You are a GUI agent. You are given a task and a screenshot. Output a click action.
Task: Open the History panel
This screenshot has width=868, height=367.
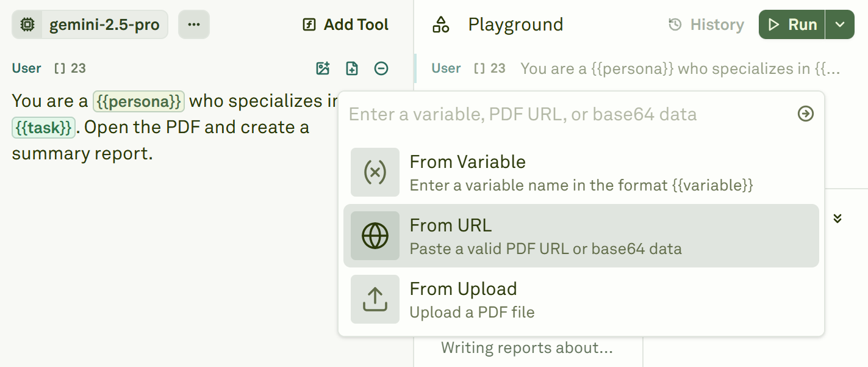[x=706, y=25]
